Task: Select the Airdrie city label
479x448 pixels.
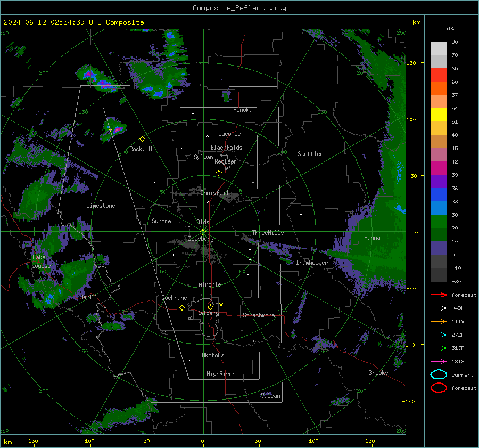Action: (210, 284)
